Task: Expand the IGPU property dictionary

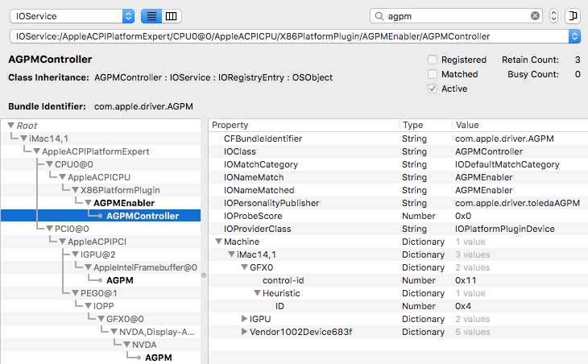Action: (244, 319)
